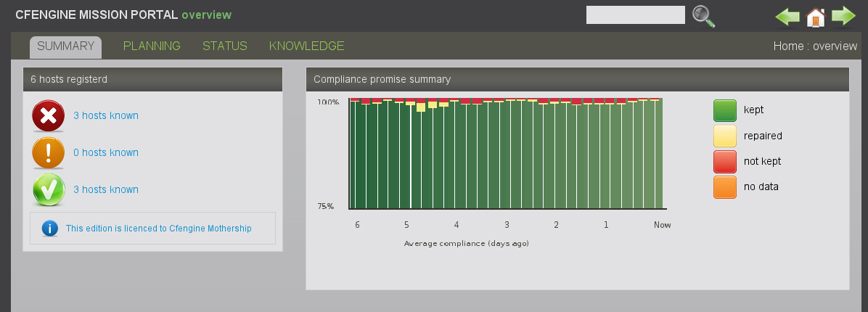Click 'Compliance promise summary' panel header
The image size is (868, 312).
pos(578,79)
